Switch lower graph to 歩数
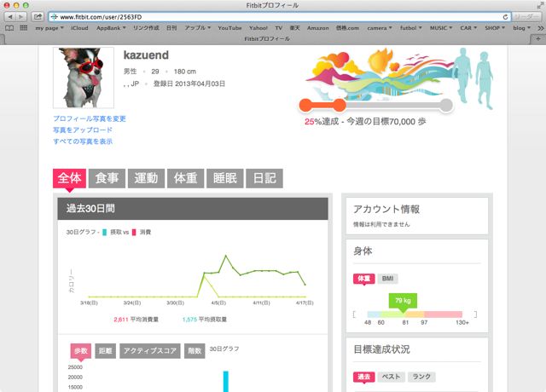 pyautogui.click(x=81, y=350)
